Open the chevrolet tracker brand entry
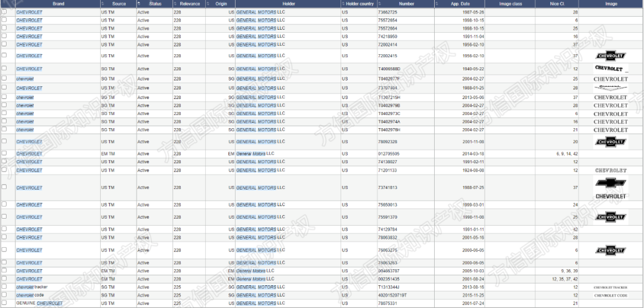This screenshot has height=308, width=644. coord(32,287)
